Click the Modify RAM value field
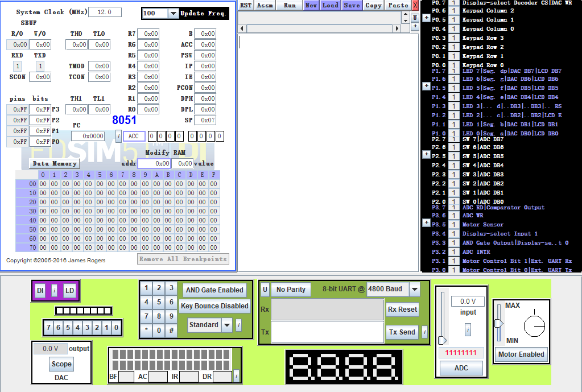 pyautogui.click(x=182, y=163)
